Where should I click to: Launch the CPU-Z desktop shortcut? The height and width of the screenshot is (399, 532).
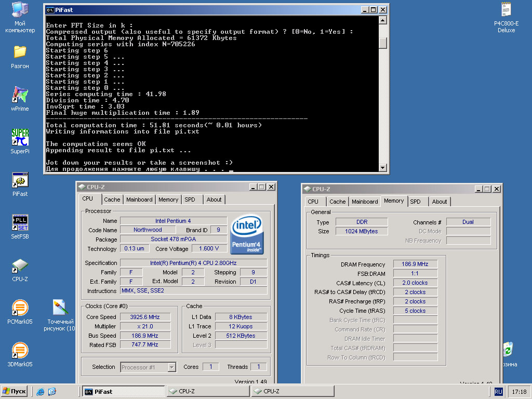pos(20,265)
